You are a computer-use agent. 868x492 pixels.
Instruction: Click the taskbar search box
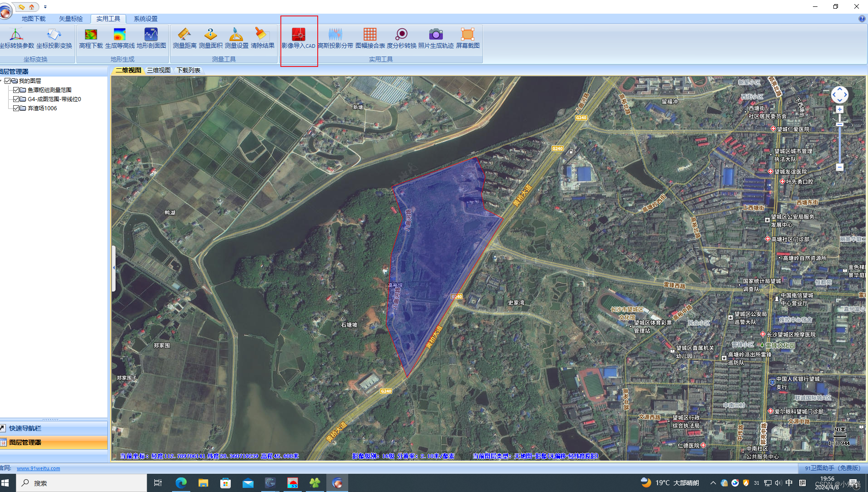(x=82, y=483)
